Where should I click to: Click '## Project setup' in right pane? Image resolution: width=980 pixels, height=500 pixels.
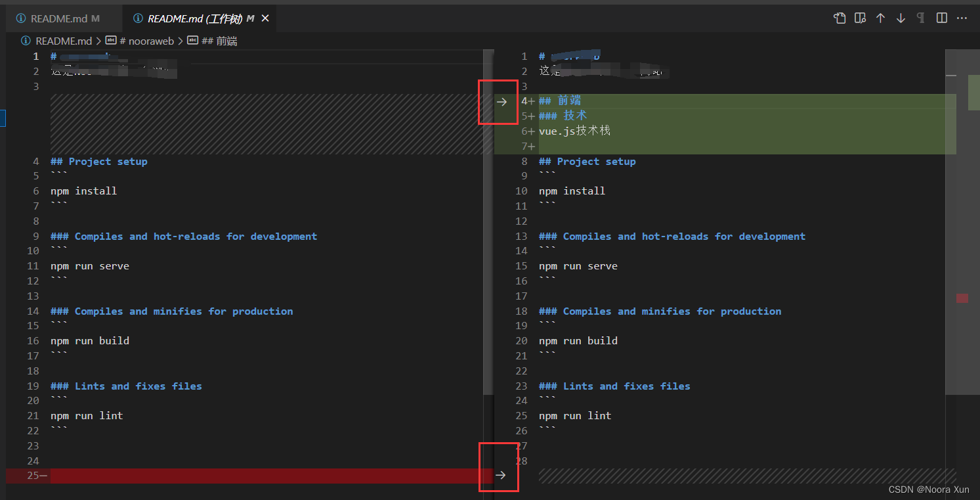(587, 162)
